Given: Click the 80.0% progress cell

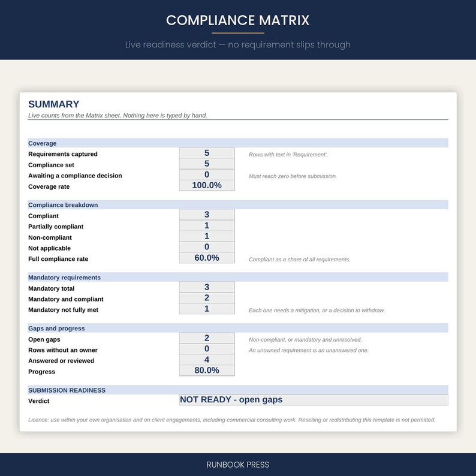Looking at the screenshot, I should tap(207, 370).
